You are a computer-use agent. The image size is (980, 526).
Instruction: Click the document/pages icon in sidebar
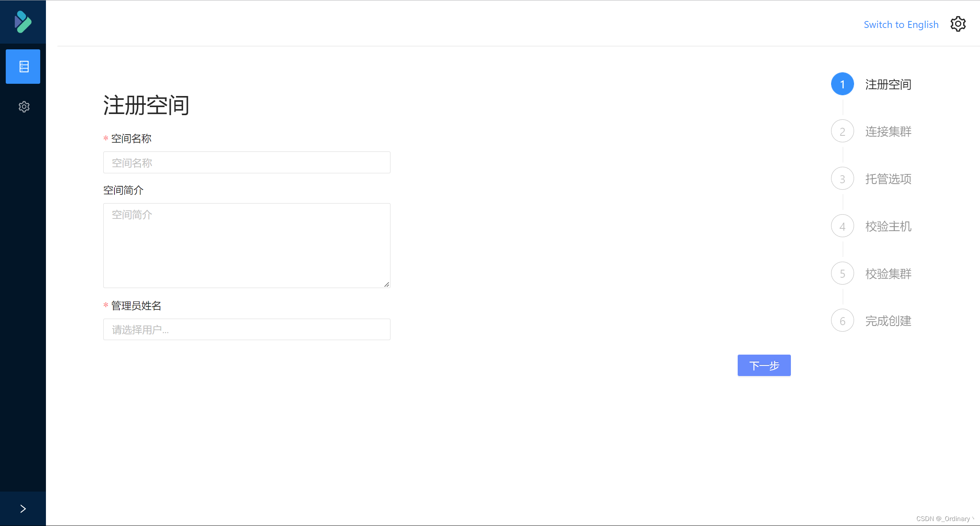pyautogui.click(x=23, y=66)
